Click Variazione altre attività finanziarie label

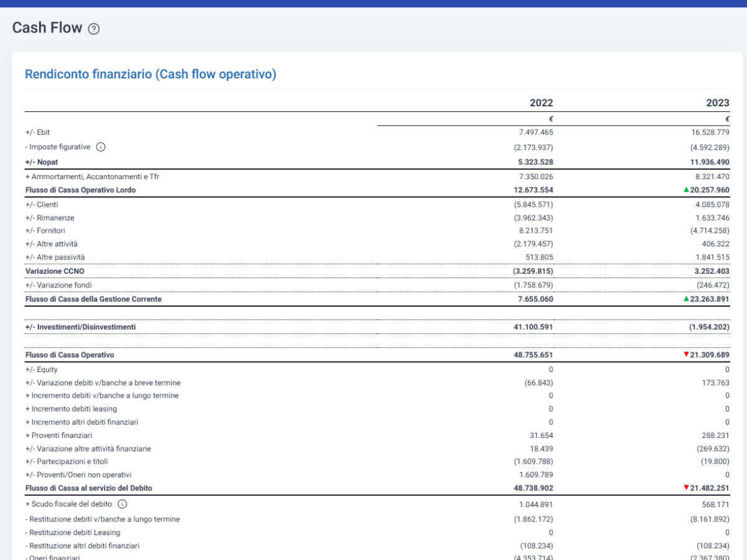pyautogui.click(x=88, y=449)
